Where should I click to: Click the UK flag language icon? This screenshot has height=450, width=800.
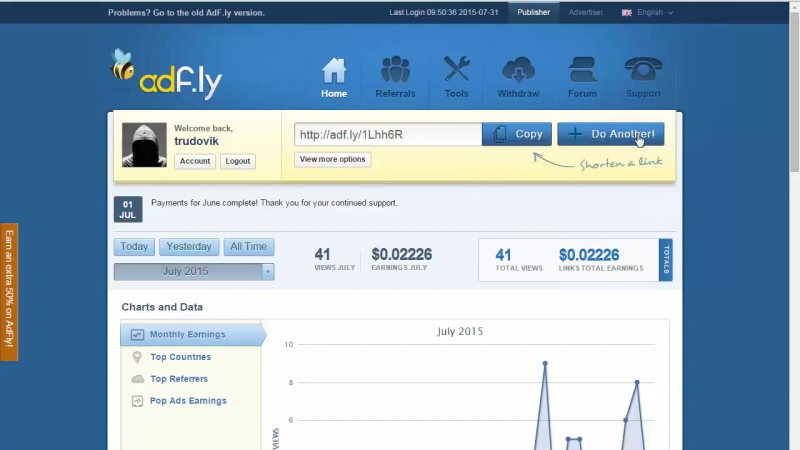pyautogui.click(x=627, y=13)
